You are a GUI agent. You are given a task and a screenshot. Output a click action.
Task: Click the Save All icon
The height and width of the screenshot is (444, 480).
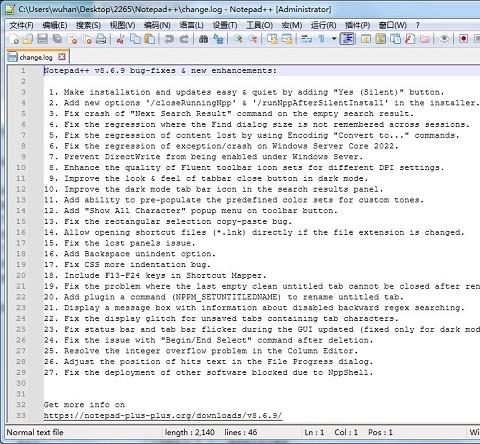[58, 39]
